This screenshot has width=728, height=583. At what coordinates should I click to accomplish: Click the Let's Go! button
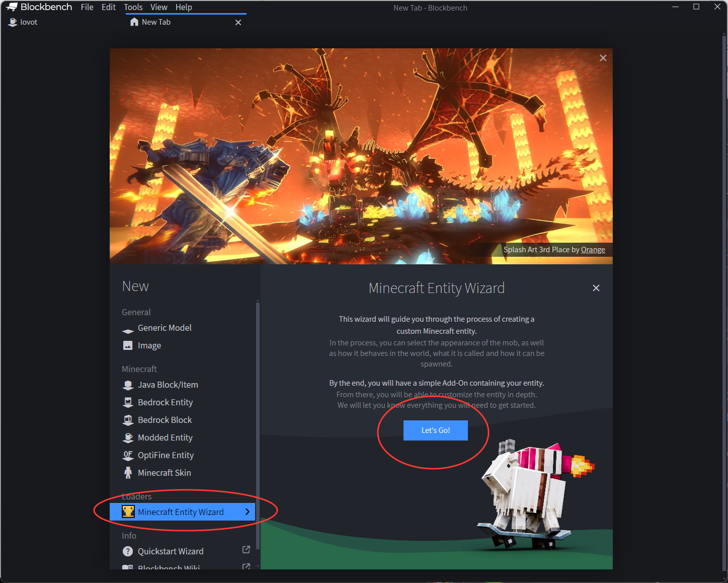[436, 430]
